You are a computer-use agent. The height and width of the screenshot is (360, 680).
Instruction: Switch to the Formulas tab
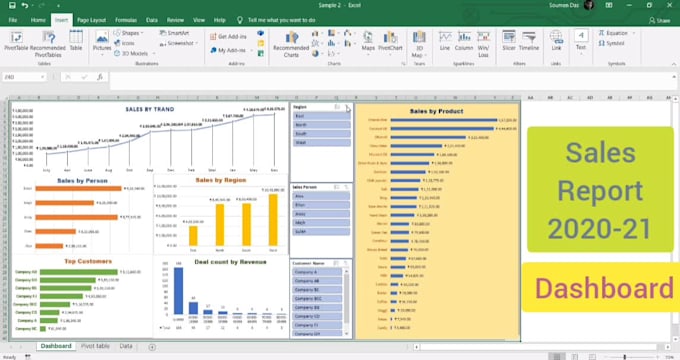(126, 20)
